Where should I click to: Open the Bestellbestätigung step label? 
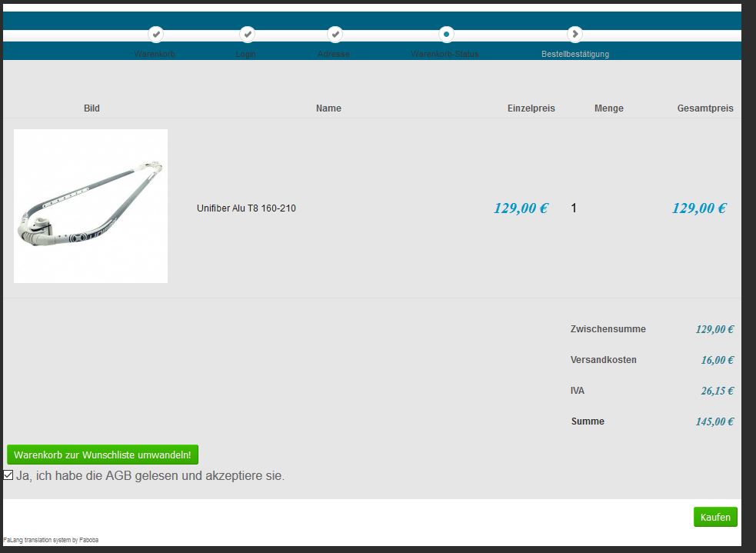(575, 54)
